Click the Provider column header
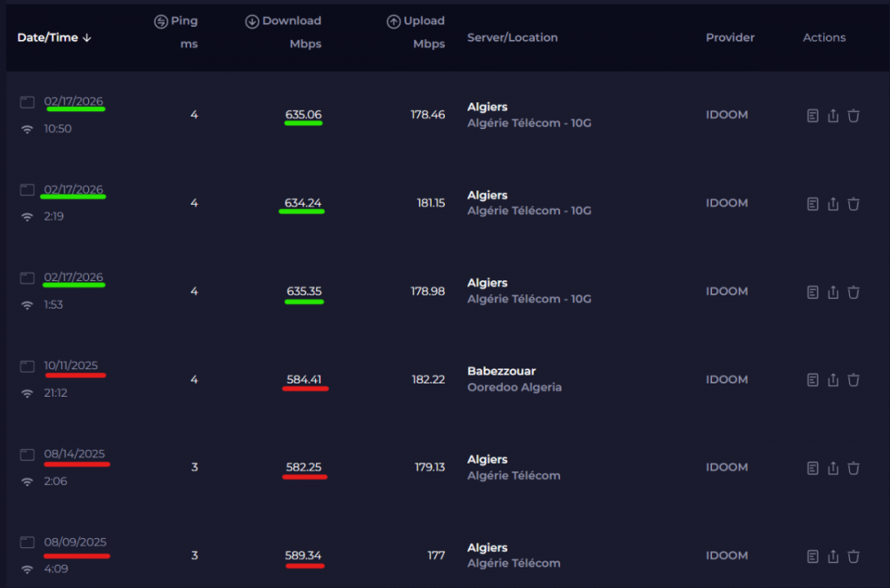Screen dimensions: 890x588 tap(730, 37)
